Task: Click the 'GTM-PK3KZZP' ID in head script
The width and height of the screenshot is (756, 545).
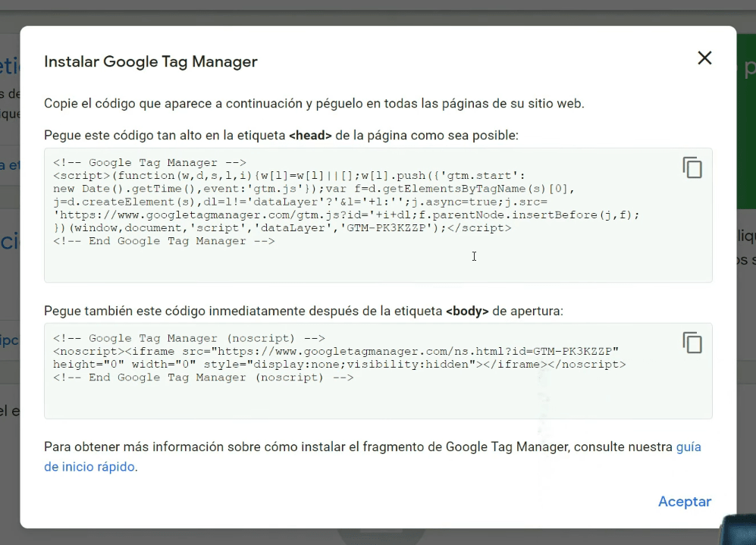Action: click(386, 228)
